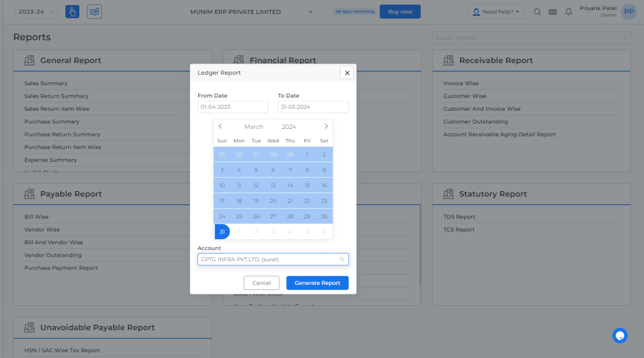Click the Statutory Report section icon
644x358 pixels.
[448, 194]
